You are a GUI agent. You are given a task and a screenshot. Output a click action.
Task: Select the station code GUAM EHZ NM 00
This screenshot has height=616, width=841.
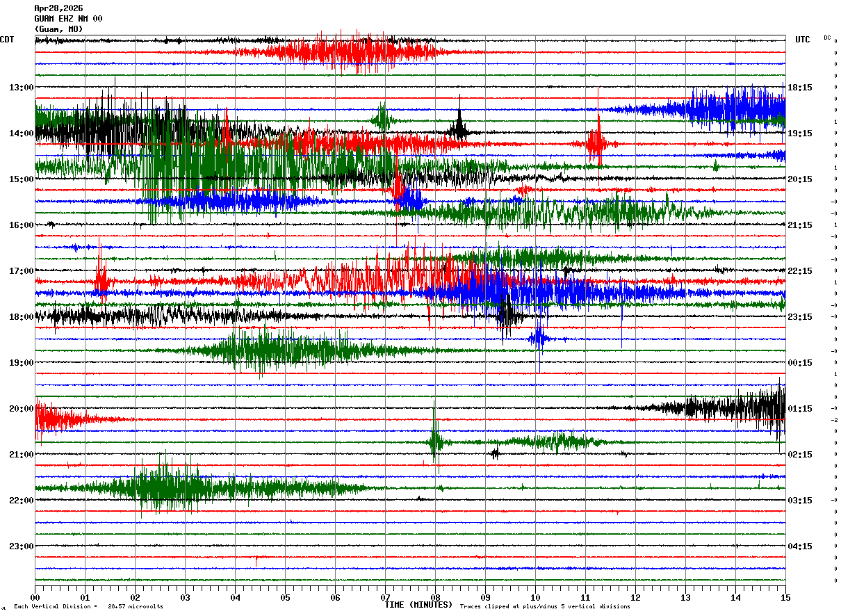click(x=68, y=19)
